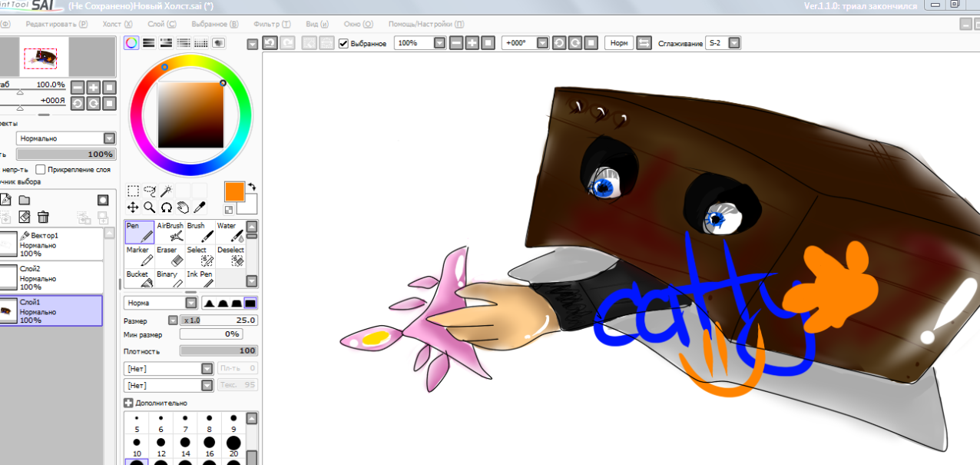The width and height of the screenshot is (980, 465).
Task: Toggle the scratchpad panel
Action: [218, 43]
